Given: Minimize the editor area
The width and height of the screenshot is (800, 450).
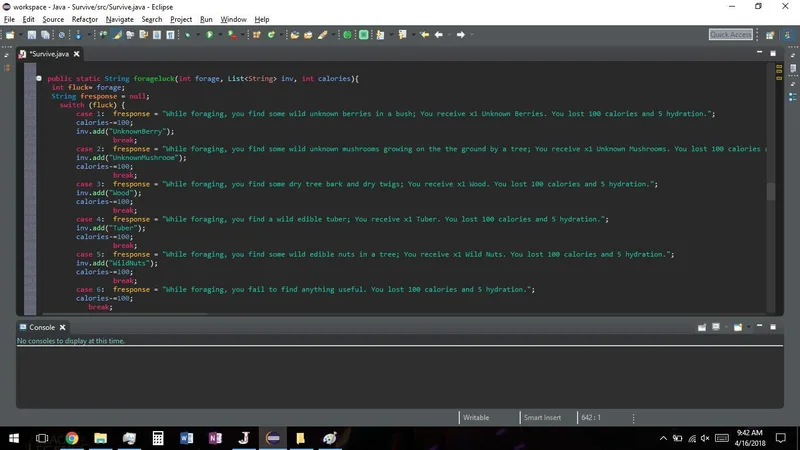Looking at the screenshot, I should [759, 53].
